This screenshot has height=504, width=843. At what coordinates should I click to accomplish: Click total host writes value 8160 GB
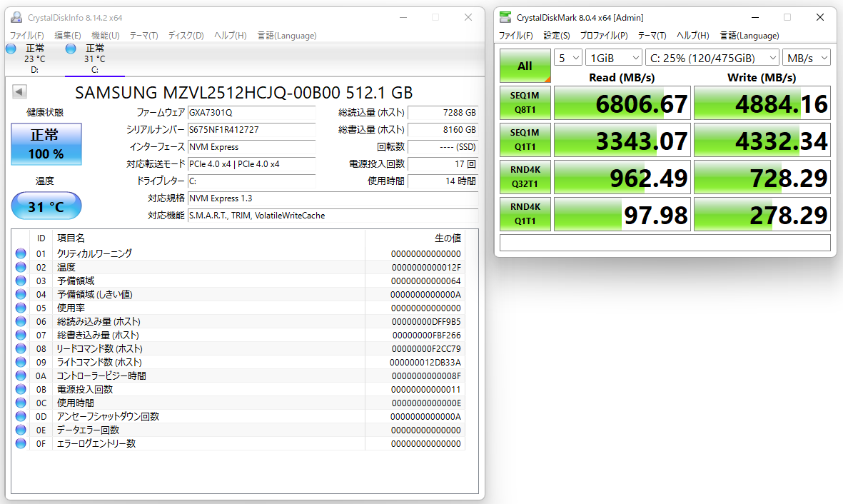point(443,130)
